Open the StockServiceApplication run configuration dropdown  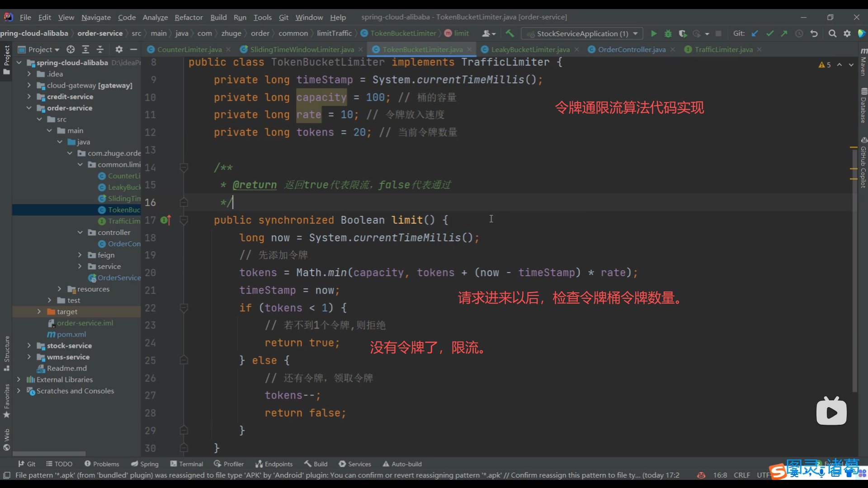tap(582, 33)
